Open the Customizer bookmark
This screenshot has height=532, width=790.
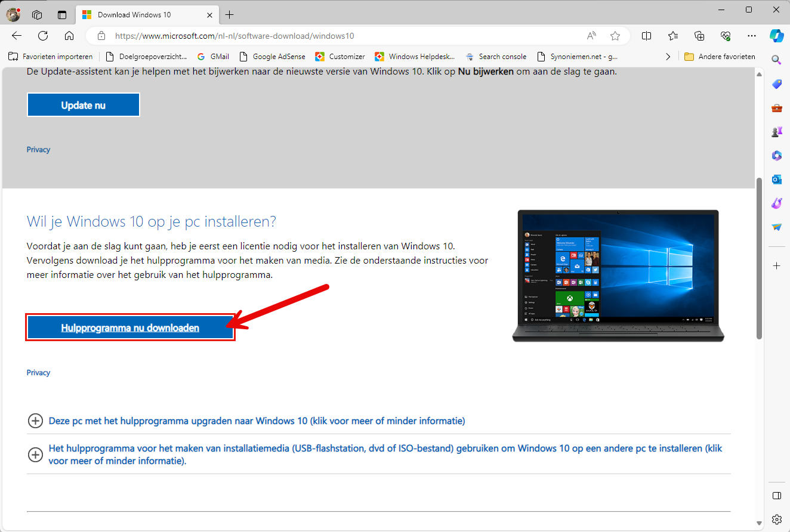pyautogui.click(x=340, y=57)
